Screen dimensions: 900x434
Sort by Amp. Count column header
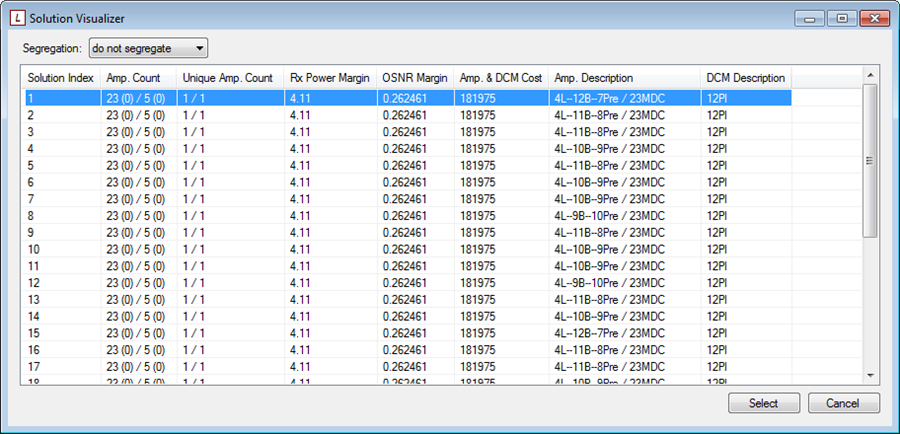point(138,78)
